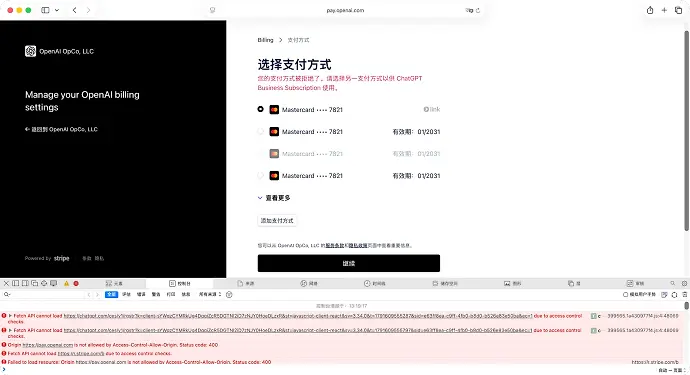
Task: Click the console snippet icon beside the checkbox
Action: click(x=664, y=294)
